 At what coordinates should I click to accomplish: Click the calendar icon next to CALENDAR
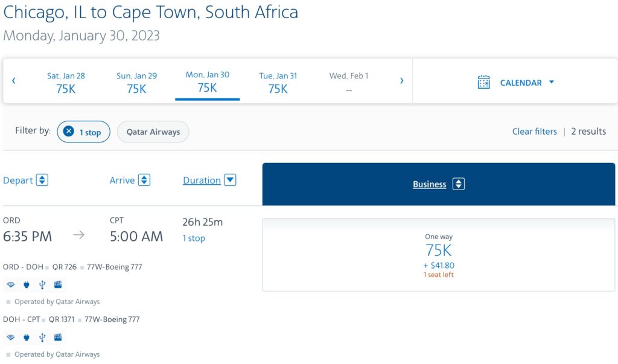(x=483, y=81)
